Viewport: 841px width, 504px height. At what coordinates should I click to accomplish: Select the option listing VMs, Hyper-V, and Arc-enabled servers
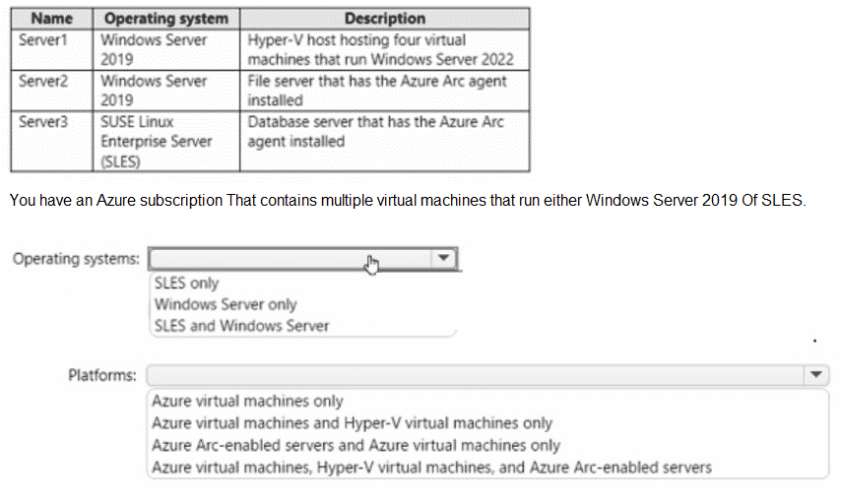(x=431, y=467)
